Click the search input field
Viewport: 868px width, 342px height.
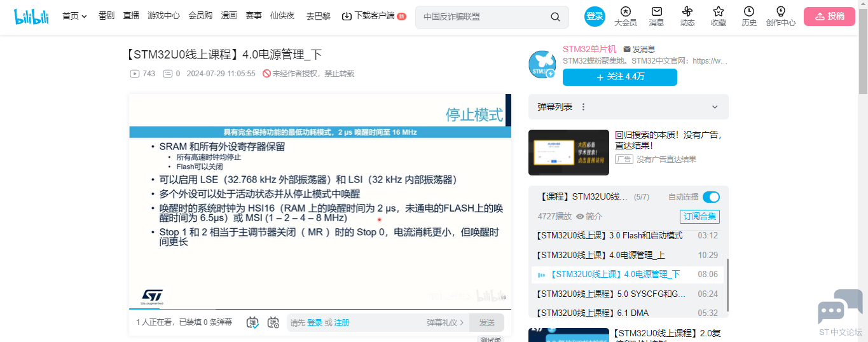[483, 17]
